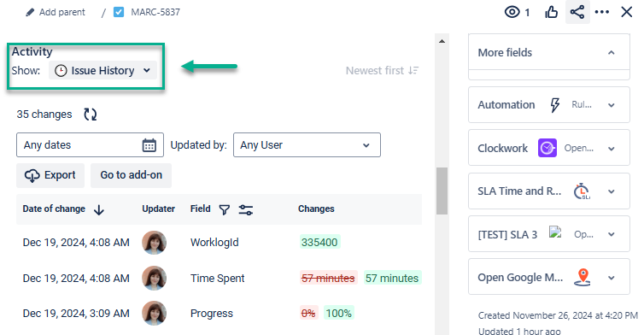Viewport: 644px width, 335px height.
Task: Click the calendar icon in dates field
Action: [x=149, y=145]
